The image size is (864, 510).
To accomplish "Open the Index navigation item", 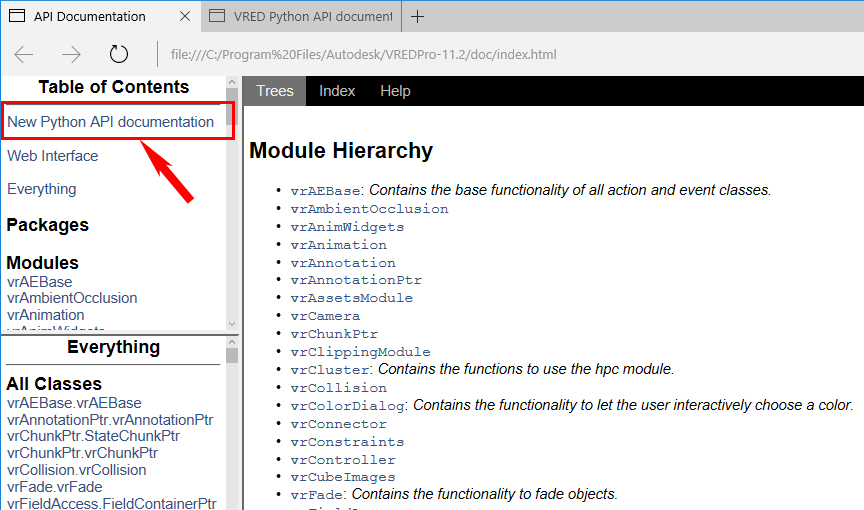I will click(x=337, y=91).
